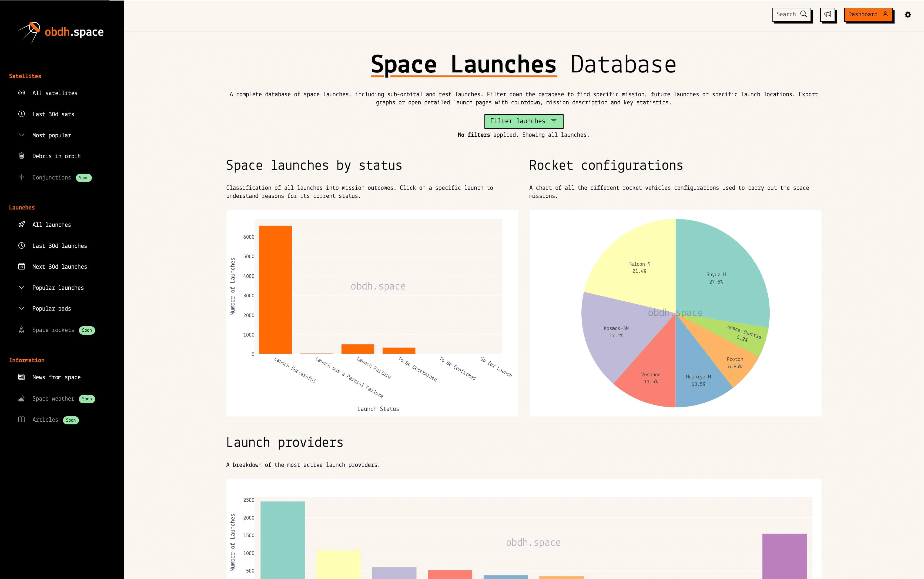The width and height of the screenshot is (924, 579).
Task: Click the Last 30d sats clock icon
Action: 22,114
